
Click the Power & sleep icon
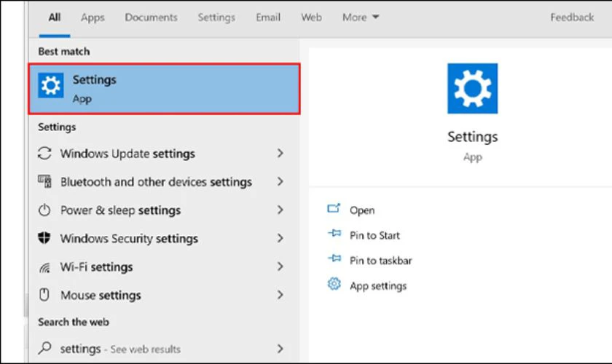[44, 210]
